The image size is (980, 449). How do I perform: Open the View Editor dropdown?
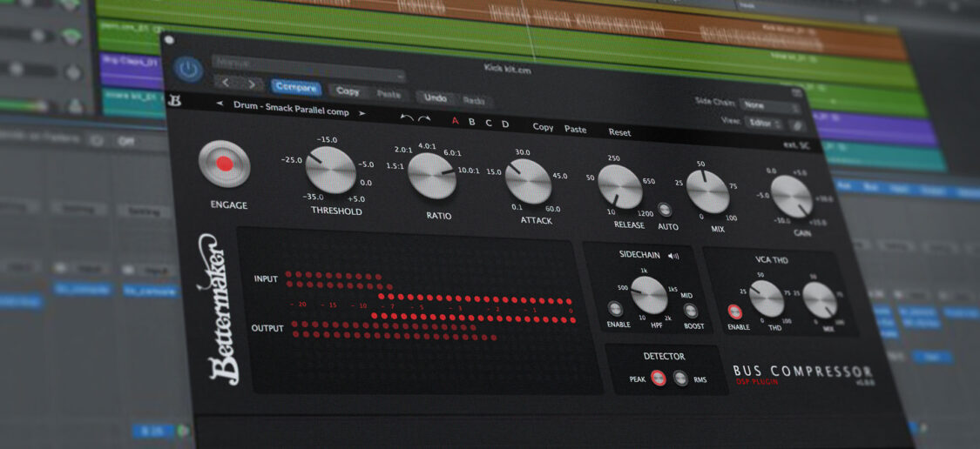coord(764,123)
